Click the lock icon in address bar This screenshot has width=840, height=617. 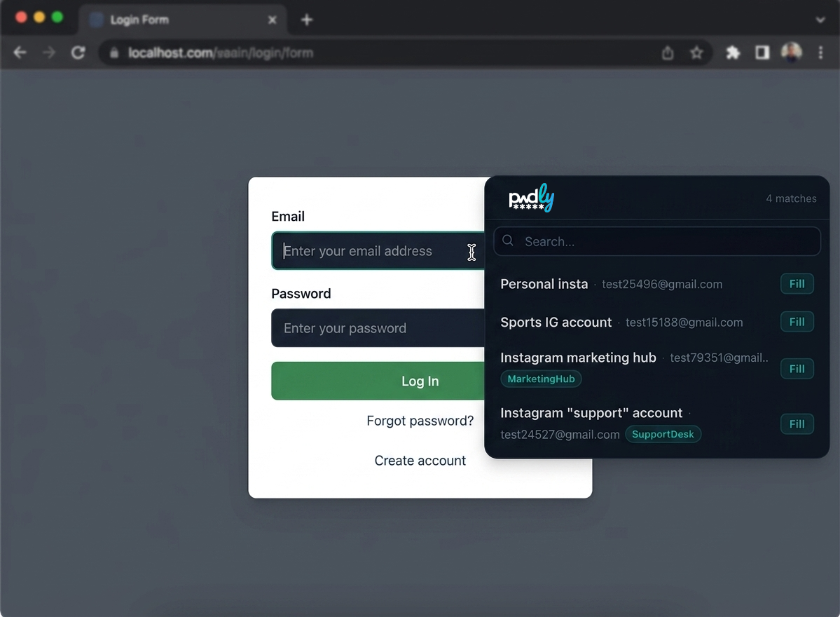pyautogui.click(x=113, y=53)
